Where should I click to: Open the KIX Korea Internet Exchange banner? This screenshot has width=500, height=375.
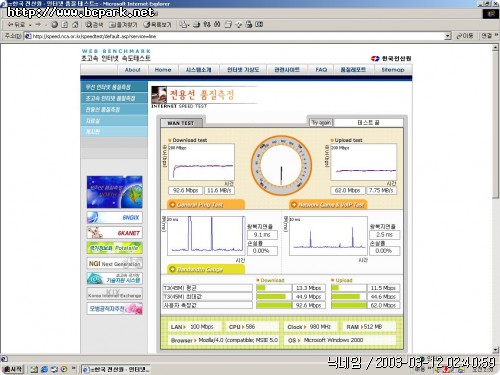[114, 293]
